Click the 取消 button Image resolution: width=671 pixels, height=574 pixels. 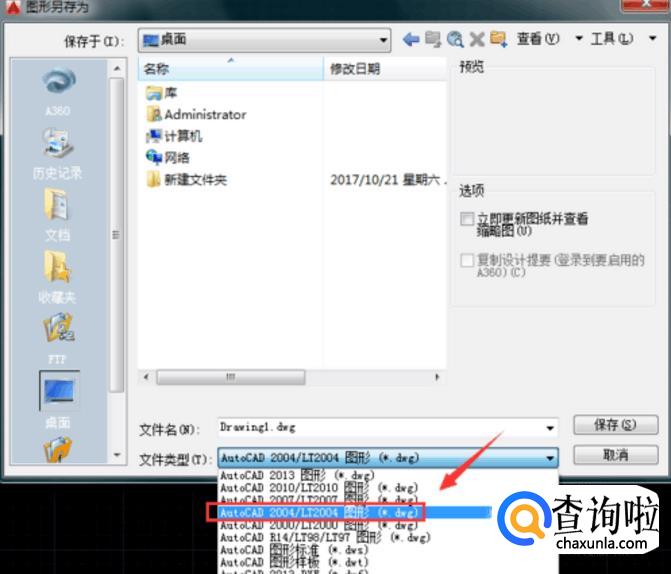click(x=615, y=455)
